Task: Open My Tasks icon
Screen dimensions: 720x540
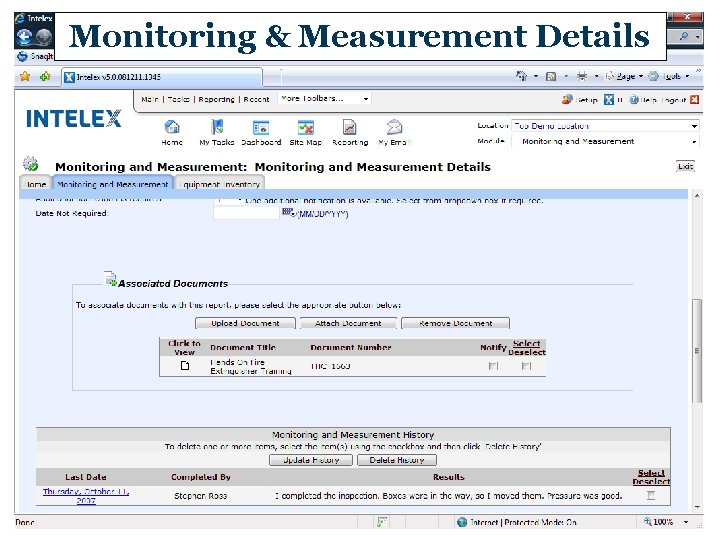Action: coord(217,127)
